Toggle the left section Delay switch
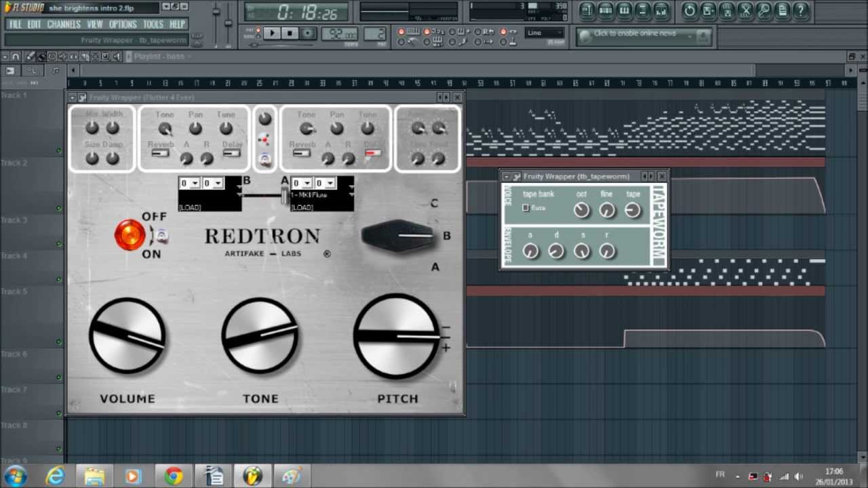The height and width of the screenshot is (488, 868). [x=231, y=153]
